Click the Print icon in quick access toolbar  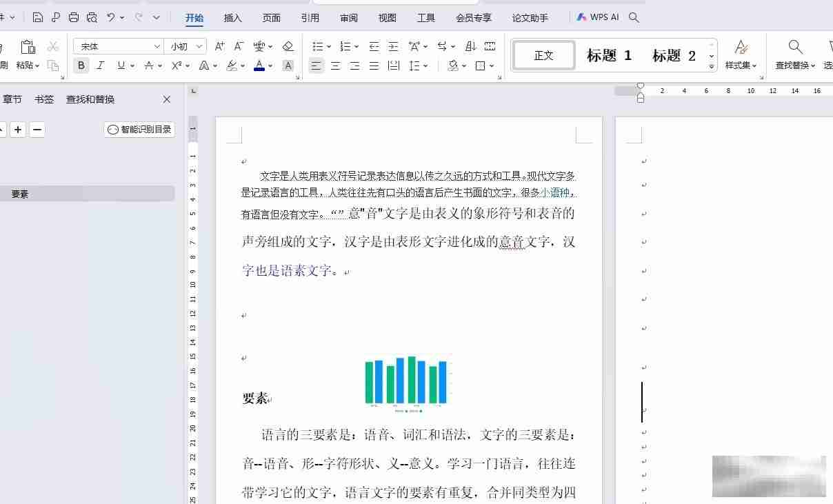pos(74,17)
